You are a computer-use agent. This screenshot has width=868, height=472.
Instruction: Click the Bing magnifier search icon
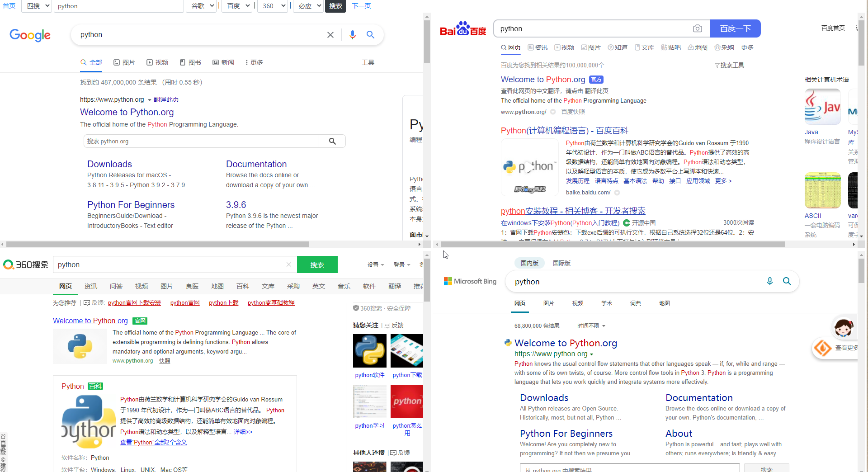[x=787, y=281]
